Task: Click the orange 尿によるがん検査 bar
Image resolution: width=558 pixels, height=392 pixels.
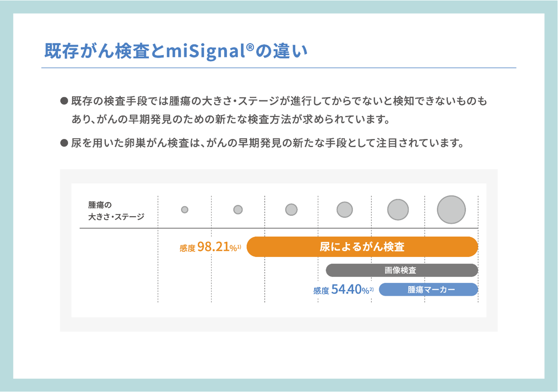Action: (x=362, y=247)
